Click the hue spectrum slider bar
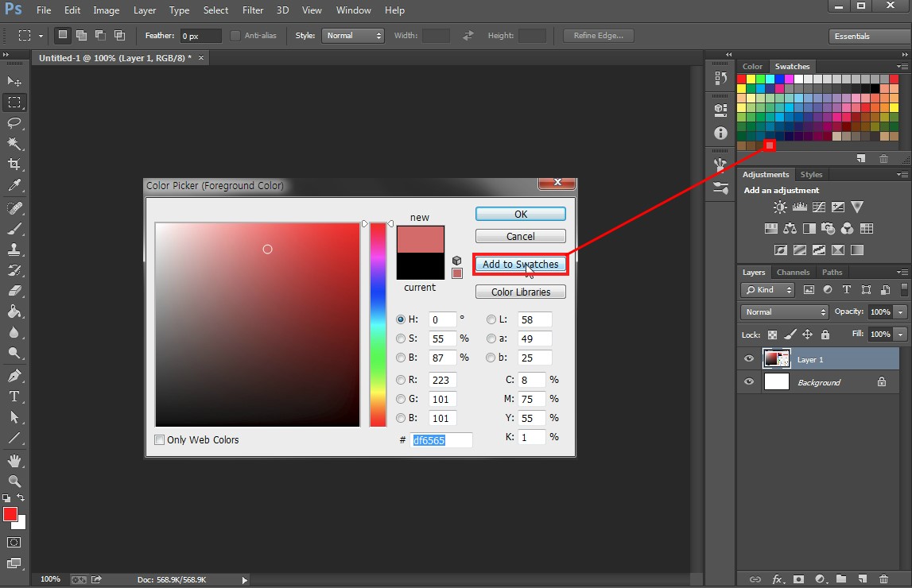Viewport: 912px width, 588px height. pos(378,325)
